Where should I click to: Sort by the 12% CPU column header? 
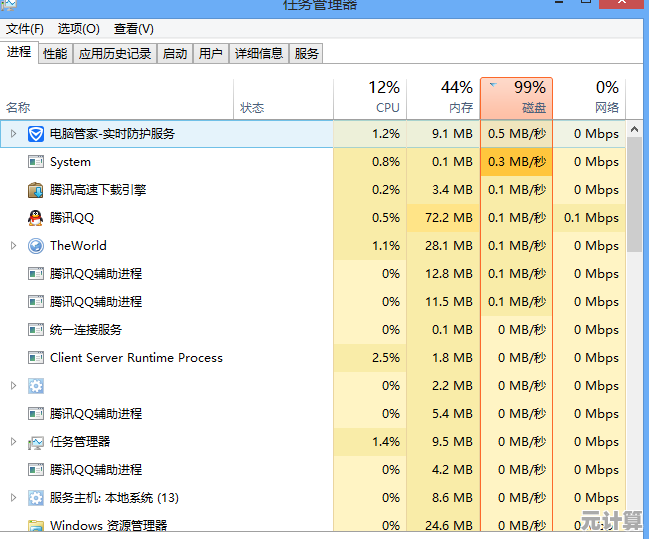(x=370, y=99)
